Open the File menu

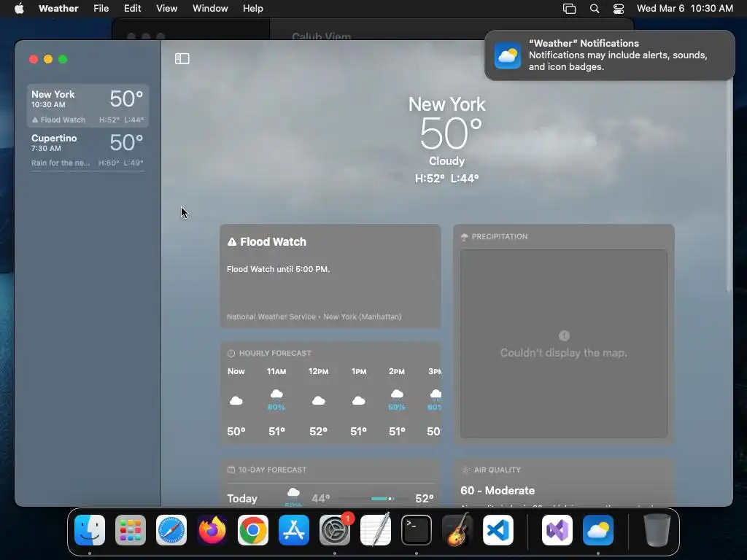101,8
